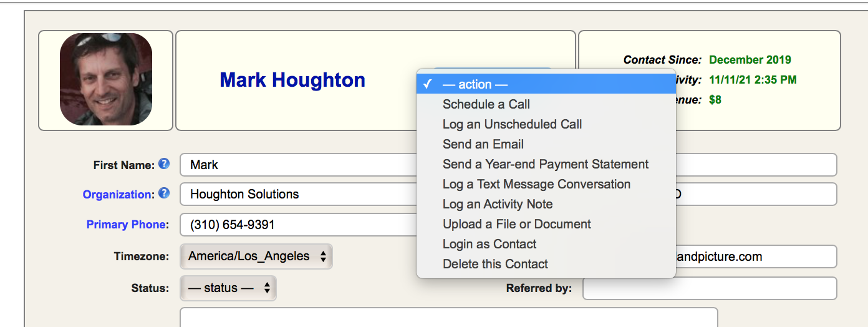
Task: Select Schedule a Call from menu
Action: point(486,104)
